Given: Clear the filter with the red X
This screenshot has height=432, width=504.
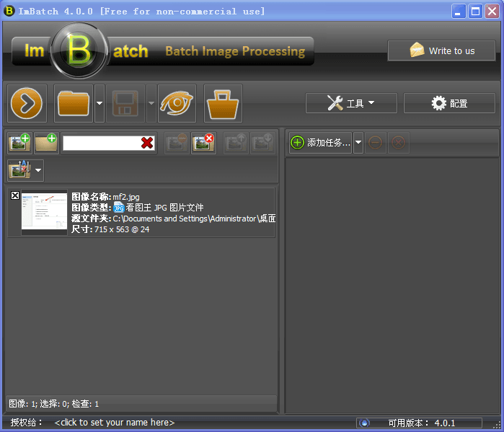Looking at the screenshot, I should pyautogui.click(x=147, y=143).
